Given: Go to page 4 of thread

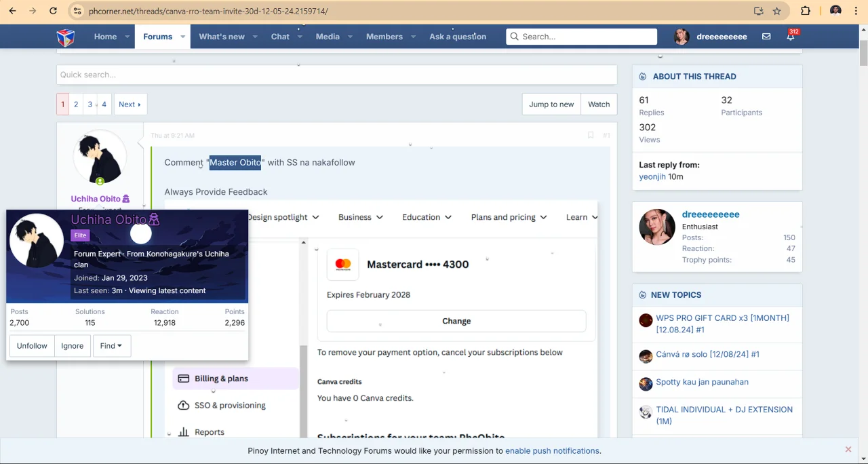Looking at the screenshot, I should click(104, 104).
